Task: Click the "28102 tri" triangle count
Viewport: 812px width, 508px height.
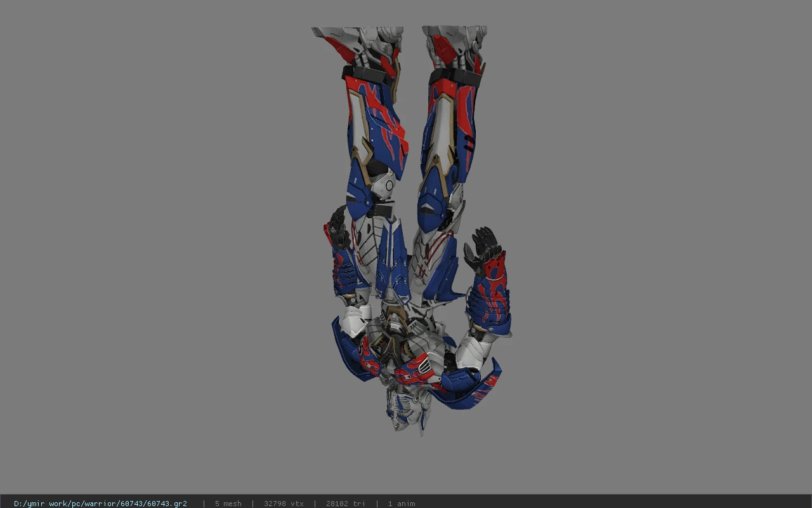Action: point(345,504)
